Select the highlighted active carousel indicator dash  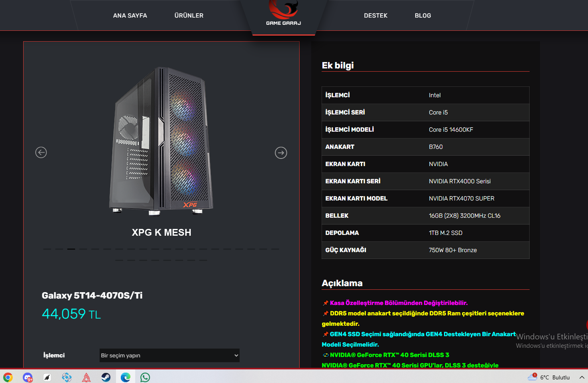coord(71,249)
